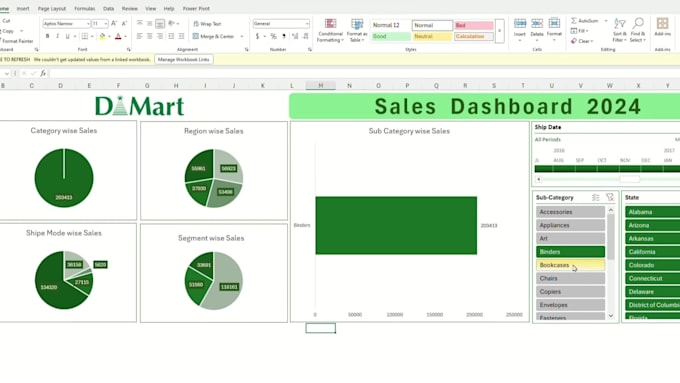
Task: Toggle the California state slicer item
Action: click(653, 252)
